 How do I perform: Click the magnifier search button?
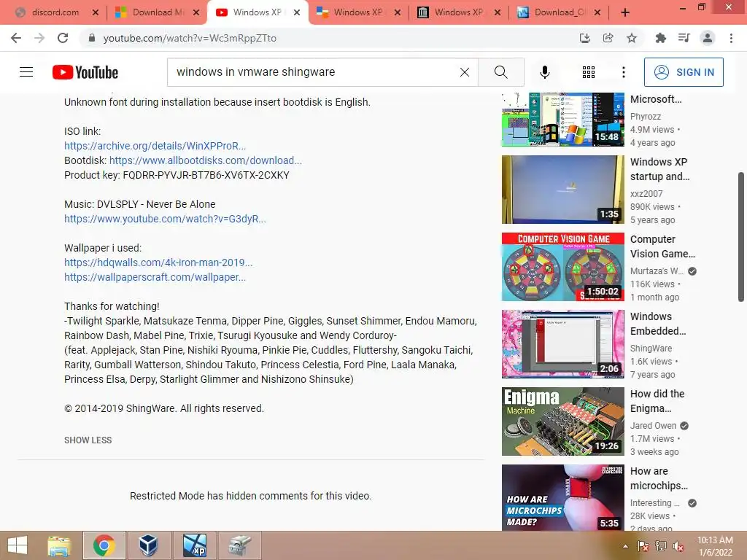tap(500, 72)
